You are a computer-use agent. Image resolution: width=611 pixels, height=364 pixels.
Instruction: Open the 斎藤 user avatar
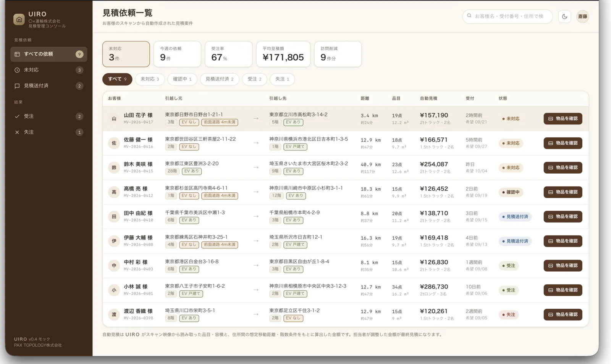pyautogui.click(x=582, y=16)
